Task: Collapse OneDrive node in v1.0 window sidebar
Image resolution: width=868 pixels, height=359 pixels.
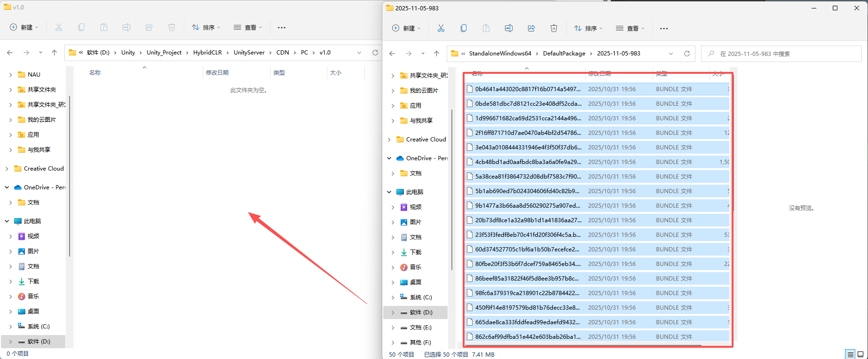Action: pyautogui.click(x=7, y=187)
